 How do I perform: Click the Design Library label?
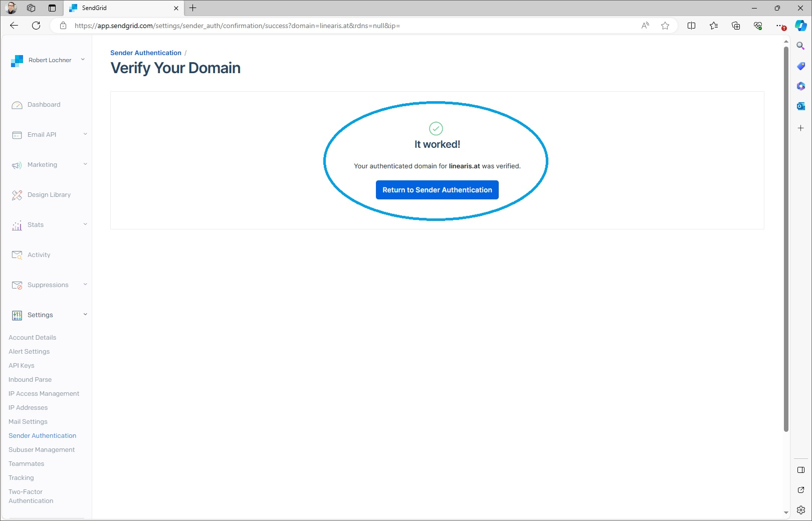coord(49,195)
